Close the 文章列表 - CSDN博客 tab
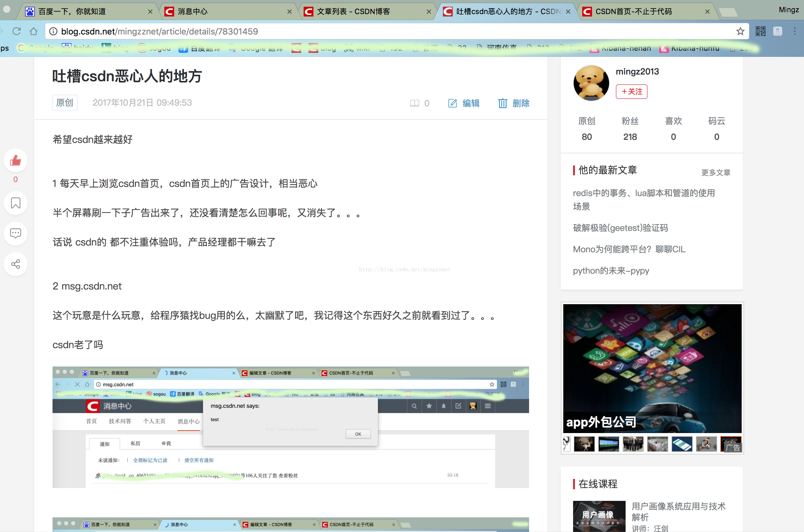 pos(429,12)
